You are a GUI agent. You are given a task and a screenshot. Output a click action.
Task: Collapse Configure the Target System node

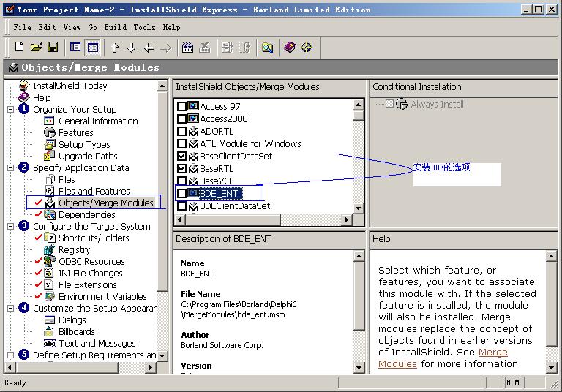11,227
